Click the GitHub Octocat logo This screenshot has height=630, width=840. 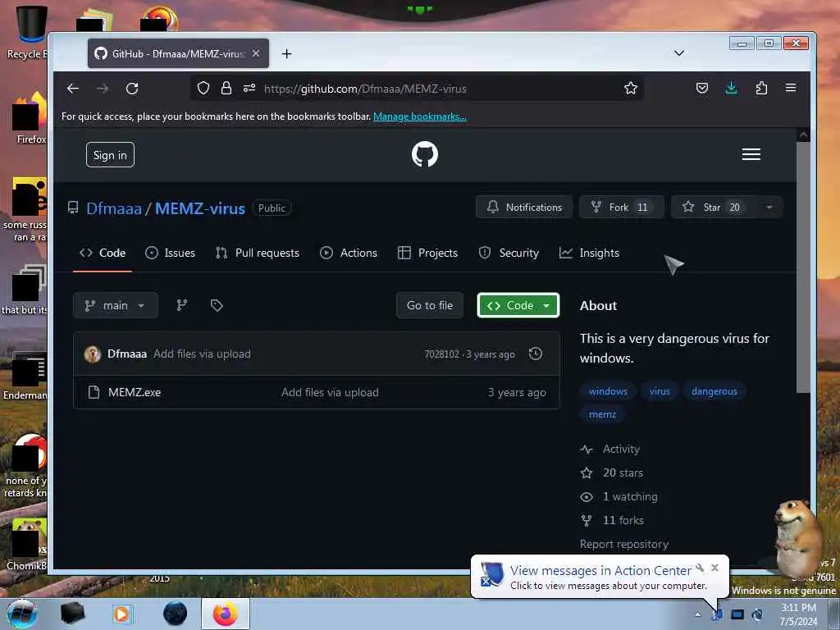425,154
